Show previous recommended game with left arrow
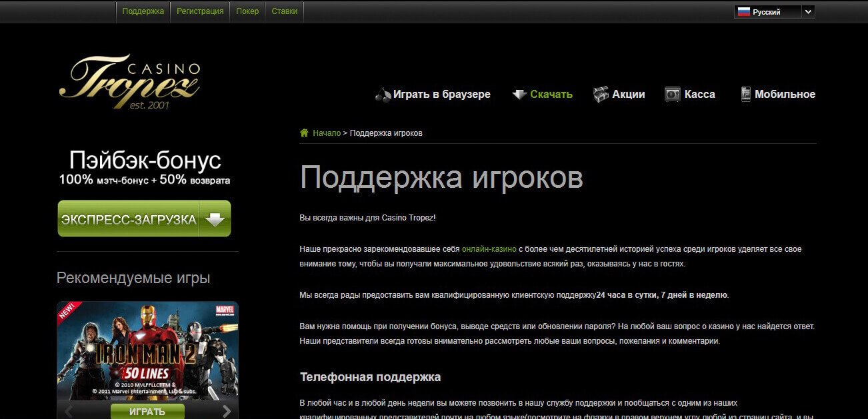868x419 pixels. click(x=67, y=411)
